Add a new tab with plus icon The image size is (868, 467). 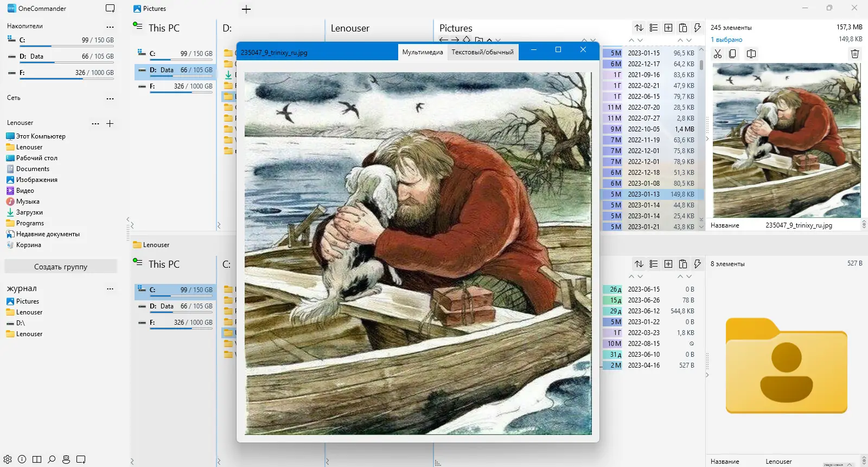click(x=246, y=9)
